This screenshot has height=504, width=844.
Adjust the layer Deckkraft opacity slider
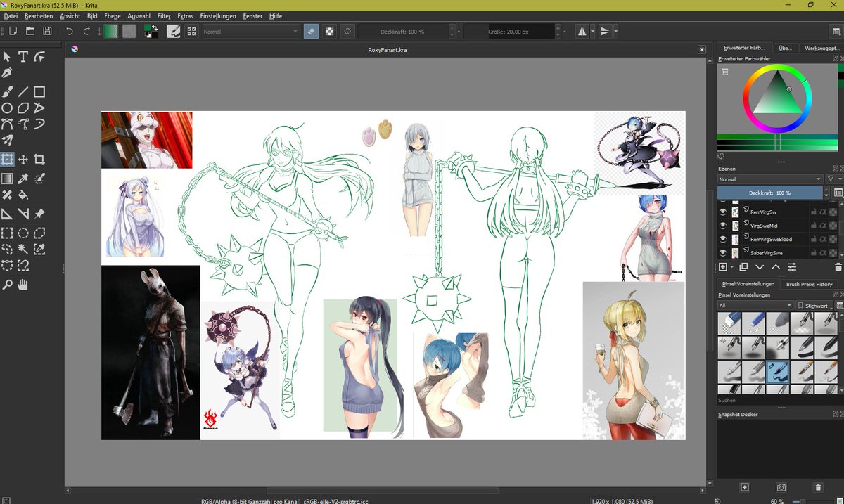[769, 193]
